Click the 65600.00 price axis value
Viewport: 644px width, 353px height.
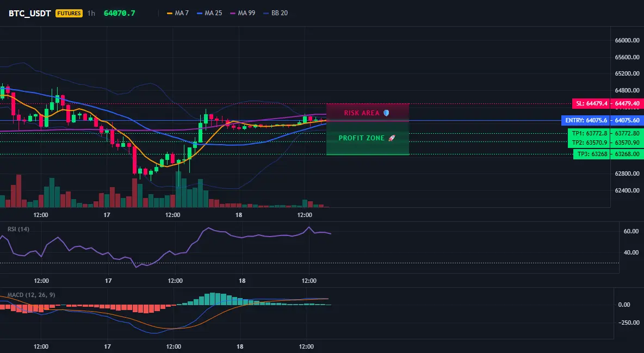tap(627, 57)
